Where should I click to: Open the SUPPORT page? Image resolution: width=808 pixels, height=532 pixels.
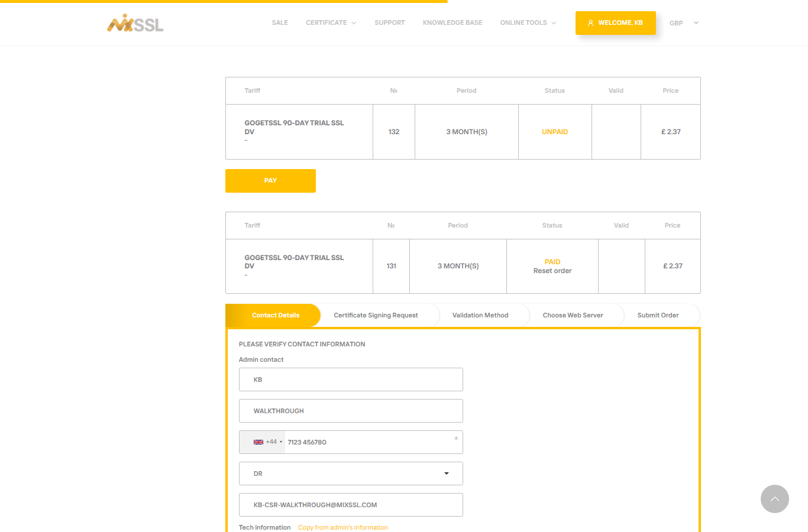tap(390, 23)
